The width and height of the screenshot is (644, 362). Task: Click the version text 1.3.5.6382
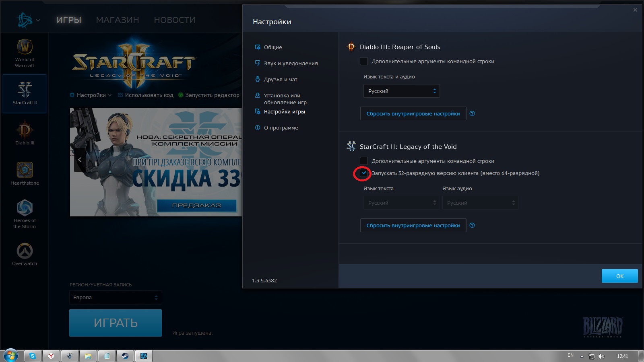pyautogui.click(x=264, y=280)
